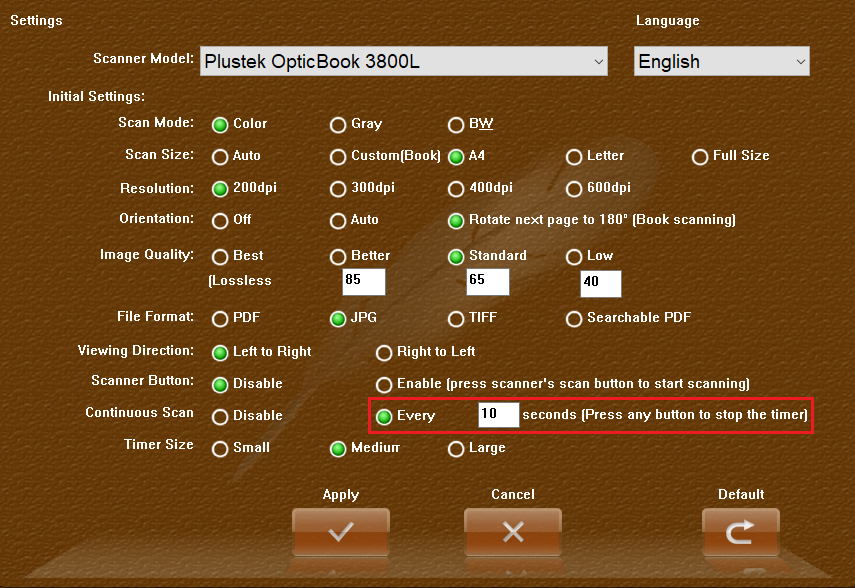Click the Better quality value field
Viewport: 855px width, 588px height.
click(364, 281)
